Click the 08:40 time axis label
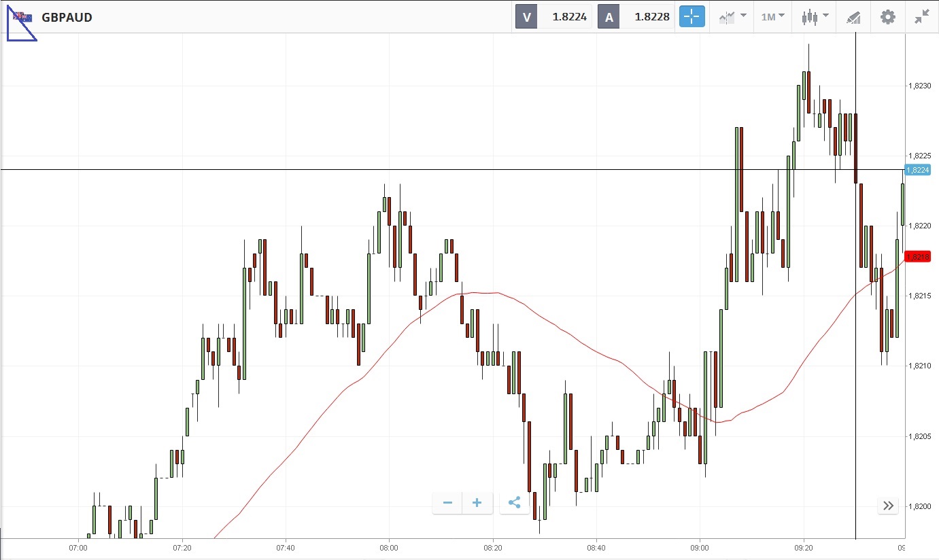Viewport: 939px width, 560px height. [x=596, y=547]
